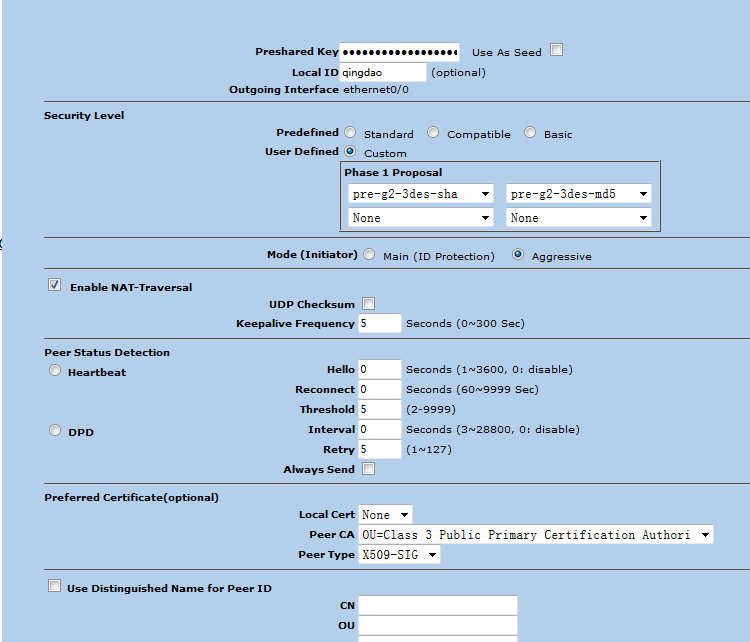Select DPD peer status detection

click(55, 430)
